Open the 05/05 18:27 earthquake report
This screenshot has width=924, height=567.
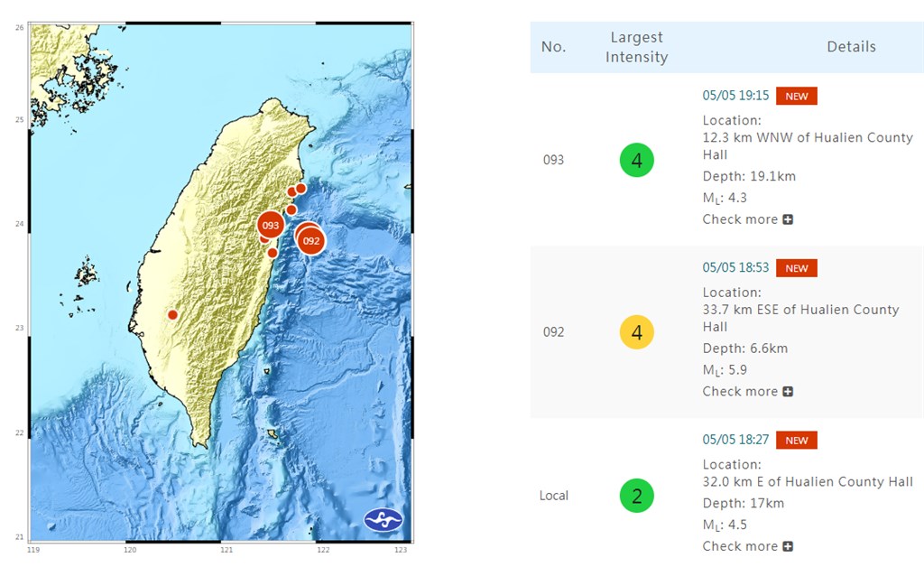point(735,440)
